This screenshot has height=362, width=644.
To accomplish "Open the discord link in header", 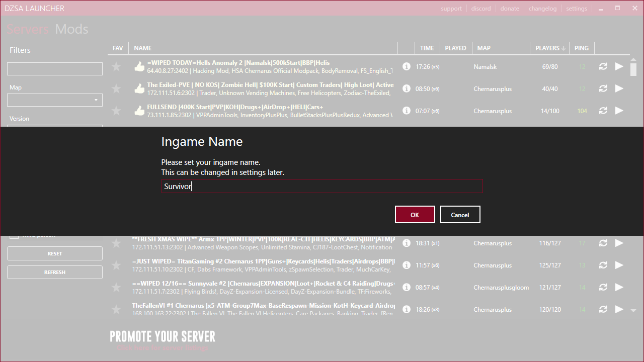I will (x=481, y=9).
